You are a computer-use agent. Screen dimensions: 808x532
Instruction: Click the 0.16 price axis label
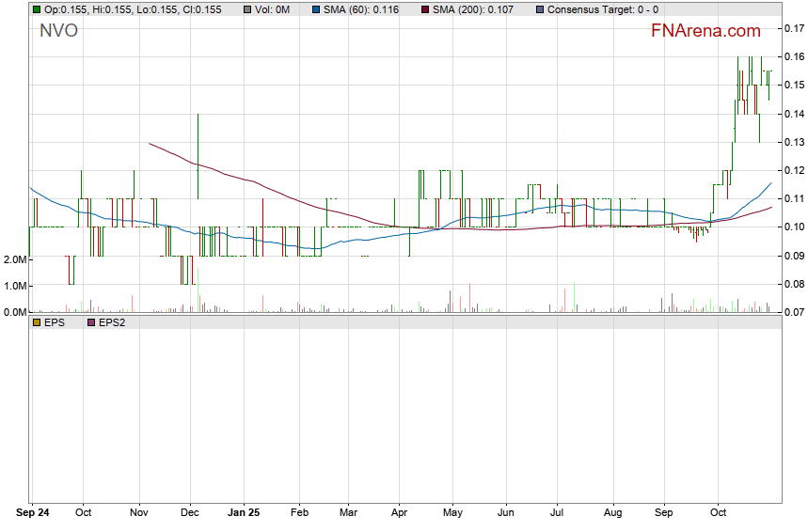click(792, 56)
